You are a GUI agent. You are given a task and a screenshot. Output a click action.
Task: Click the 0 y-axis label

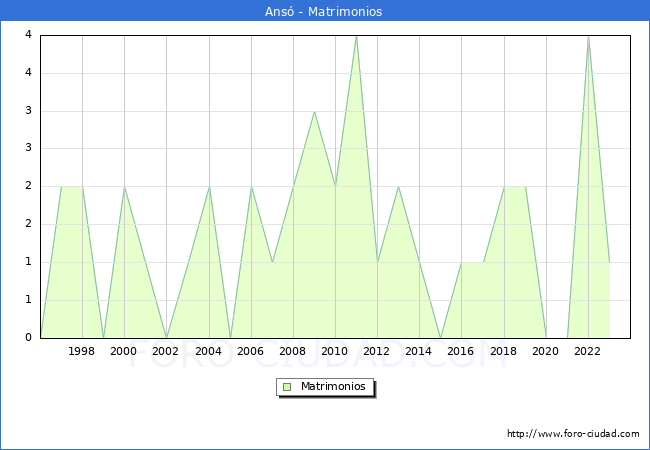coord(28,337)
